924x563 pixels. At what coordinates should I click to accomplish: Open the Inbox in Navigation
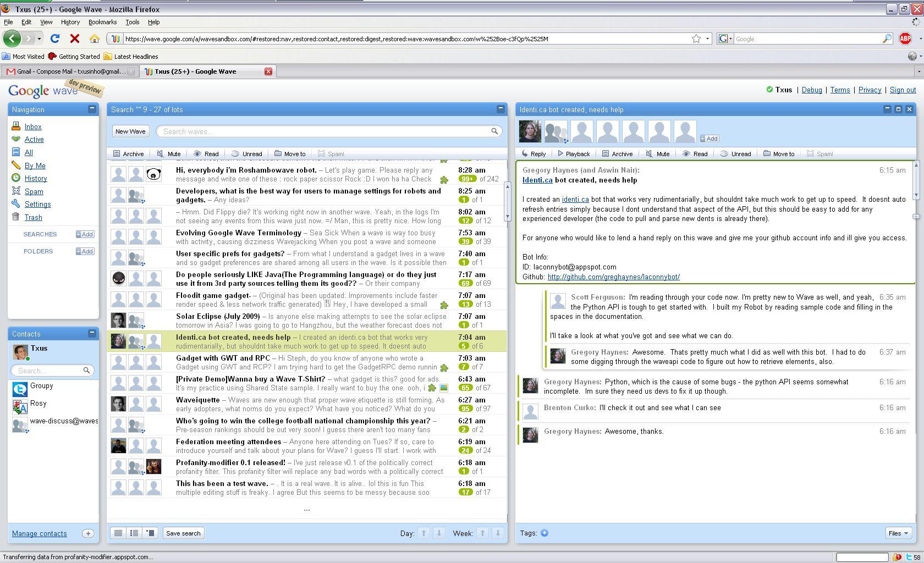pyautogui.click(x=33, y=126)
